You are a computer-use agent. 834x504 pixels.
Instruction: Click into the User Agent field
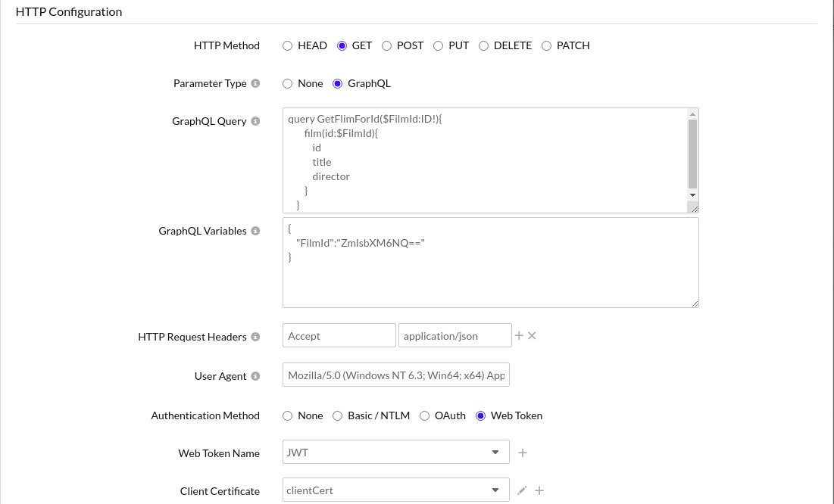click(x=395, y=375)
